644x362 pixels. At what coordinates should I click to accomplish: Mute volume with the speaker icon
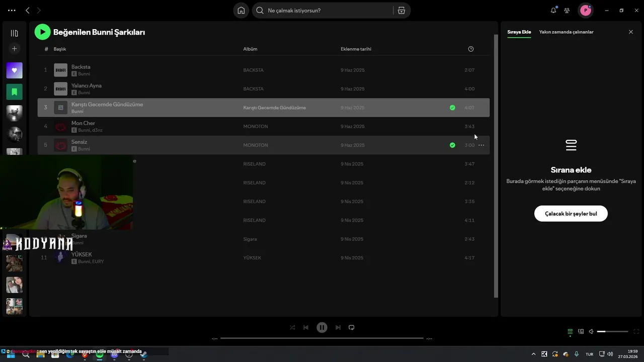coord(591,331)
